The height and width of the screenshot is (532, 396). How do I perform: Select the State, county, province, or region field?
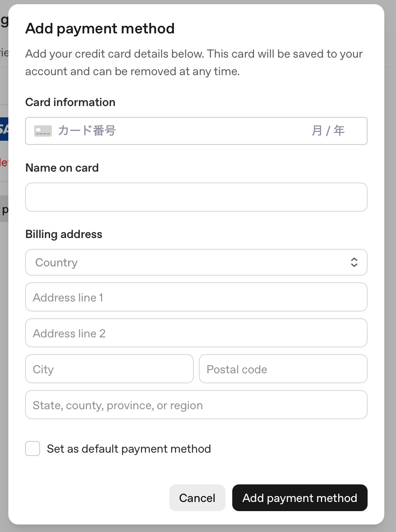point(196,405)
